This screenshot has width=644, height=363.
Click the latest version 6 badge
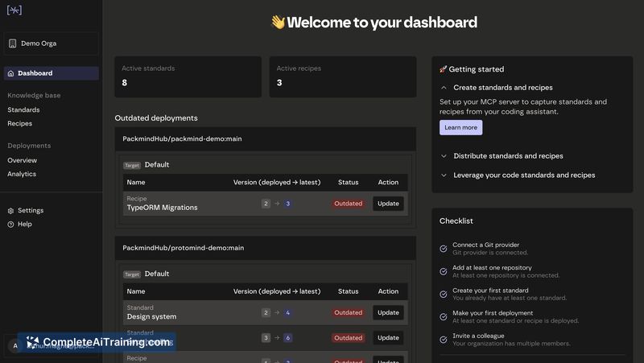point(288,337)
